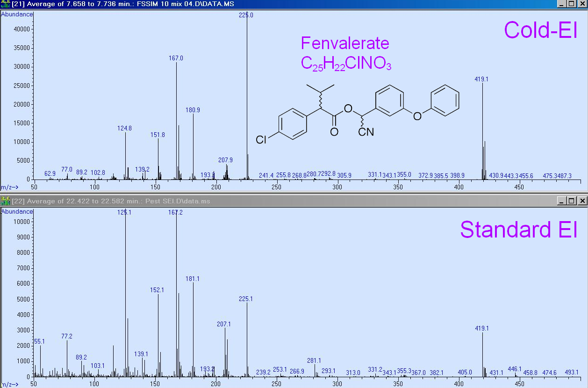The height and width of the screenshot is (388, 588).
Task: Select the 419.1 ion label in Standard EI
Action: (x=482, y=328)
